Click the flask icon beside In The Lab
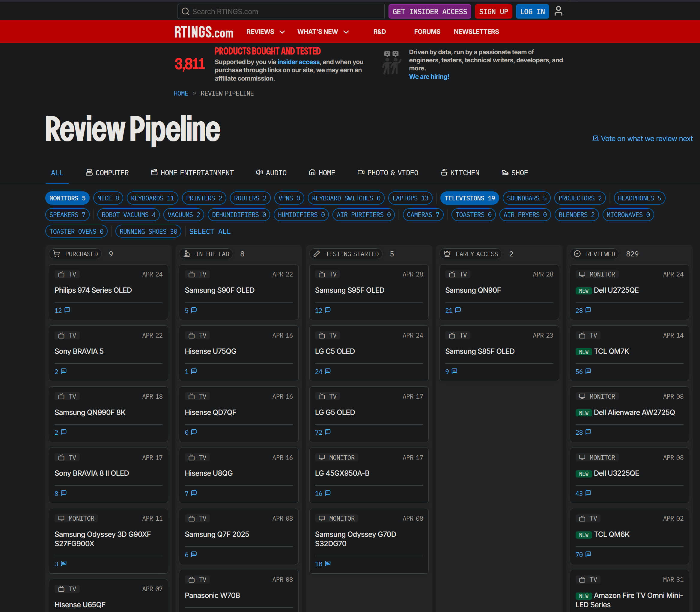The width and height of the screenshot is (700, 612). pyautogui.click(x=187, y=254)
